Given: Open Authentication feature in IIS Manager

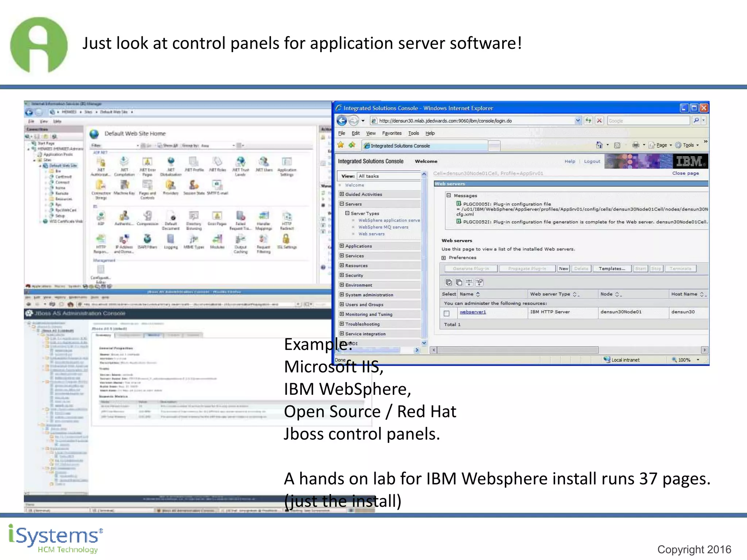Looking at the screenshot, I should 124,218.
